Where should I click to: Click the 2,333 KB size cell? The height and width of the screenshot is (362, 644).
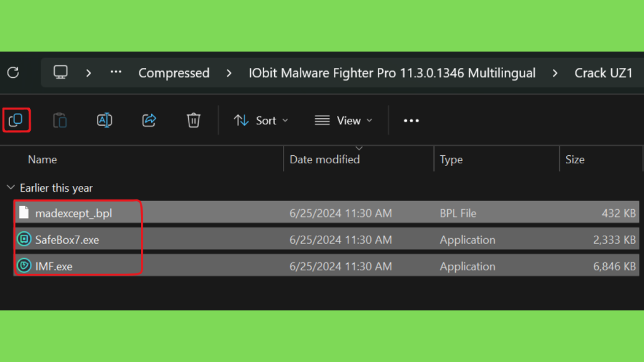[614, 239]
